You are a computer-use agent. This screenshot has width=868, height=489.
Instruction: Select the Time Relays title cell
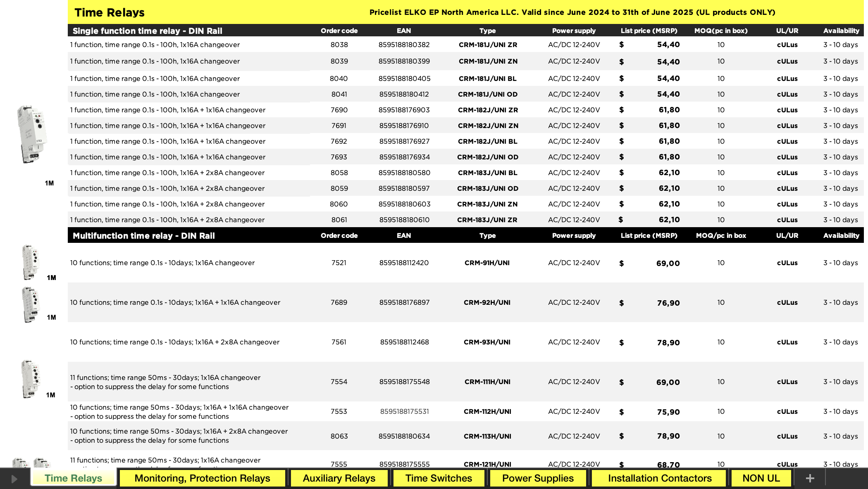[110, 12]
